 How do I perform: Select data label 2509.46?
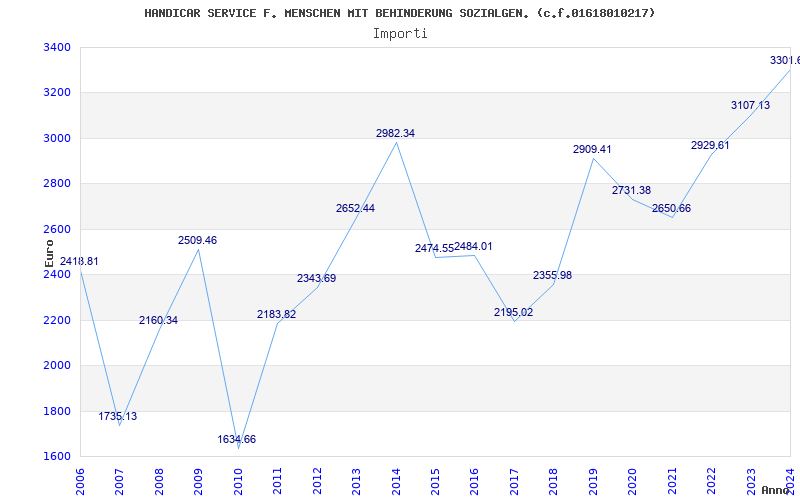(x=197, y=240)
